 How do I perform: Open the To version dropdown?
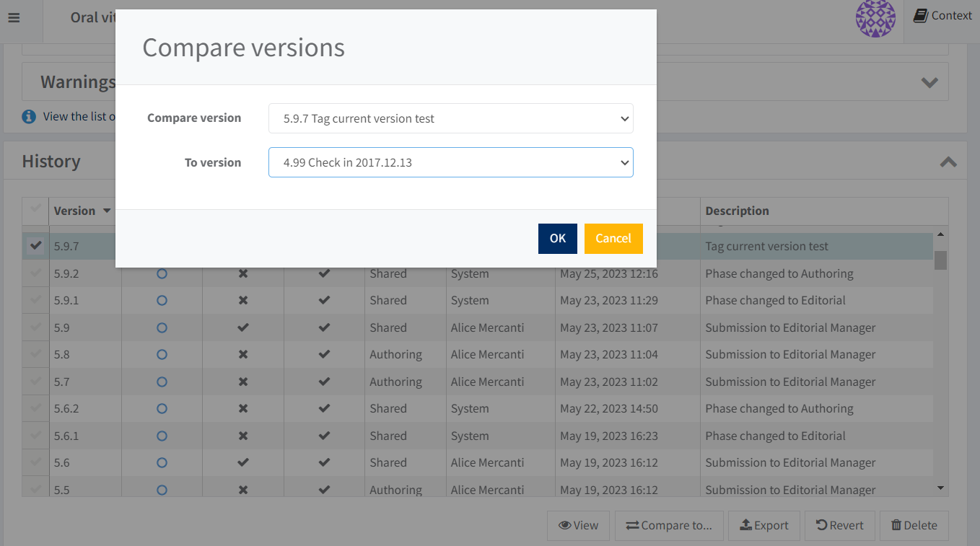point(450,162)
